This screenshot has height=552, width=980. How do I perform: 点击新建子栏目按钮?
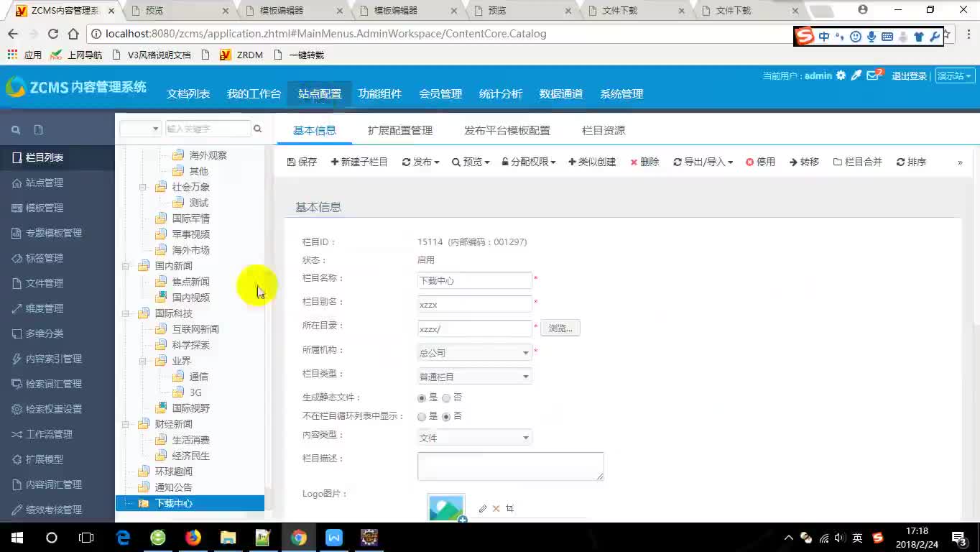359,162
